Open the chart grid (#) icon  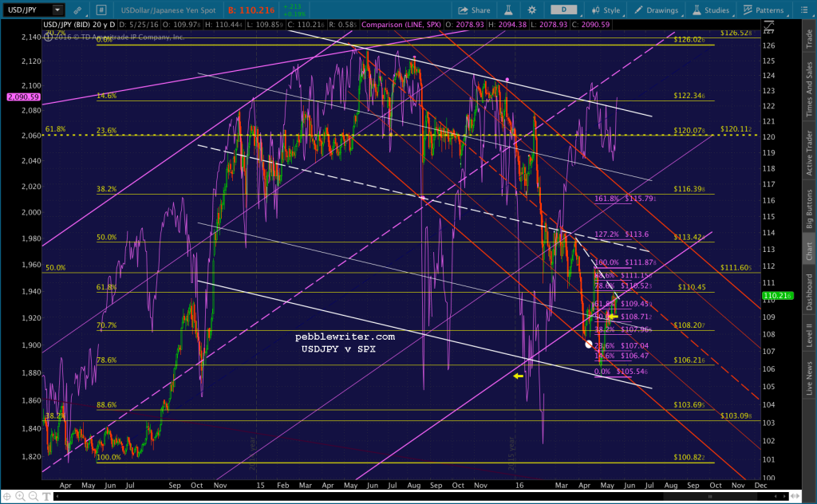(x=101, y=10)
